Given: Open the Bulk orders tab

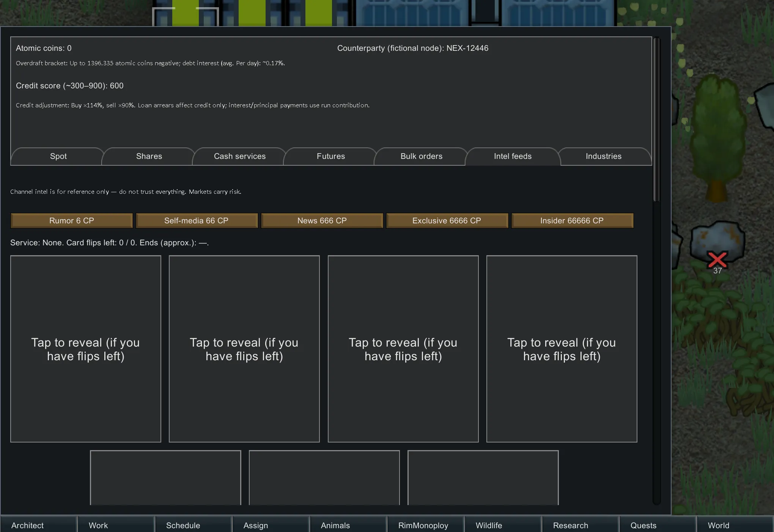Looking at the screenshot, I should click(x=421, y=157).
